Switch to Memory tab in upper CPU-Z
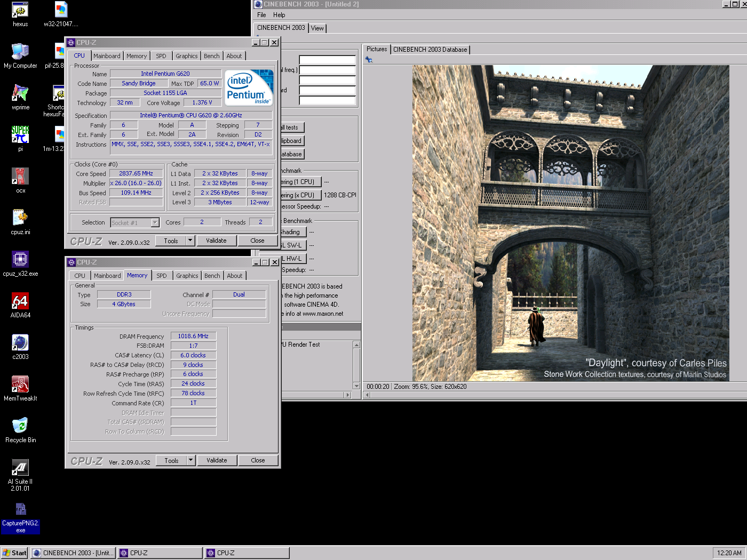747x560 pixels. (137, 56)
